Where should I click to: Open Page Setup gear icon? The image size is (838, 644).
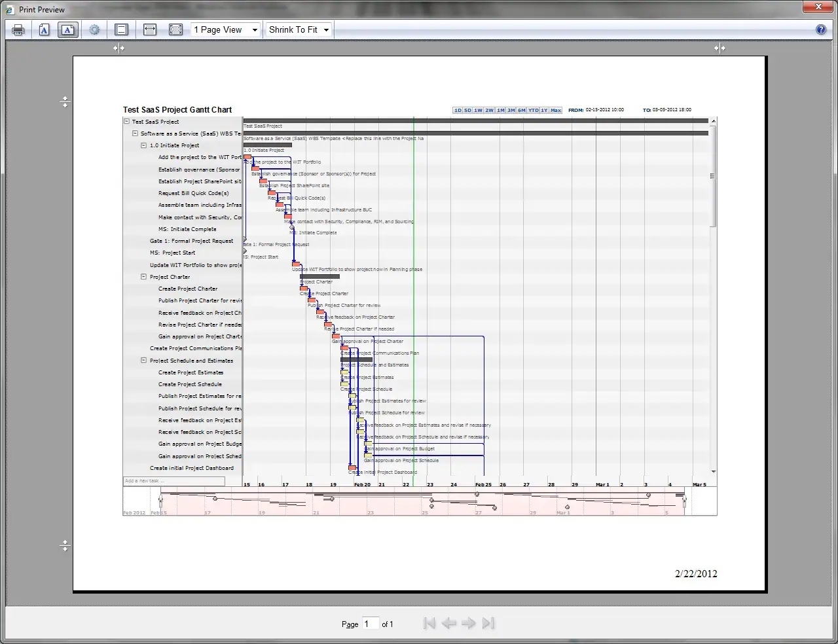[94, 30]
